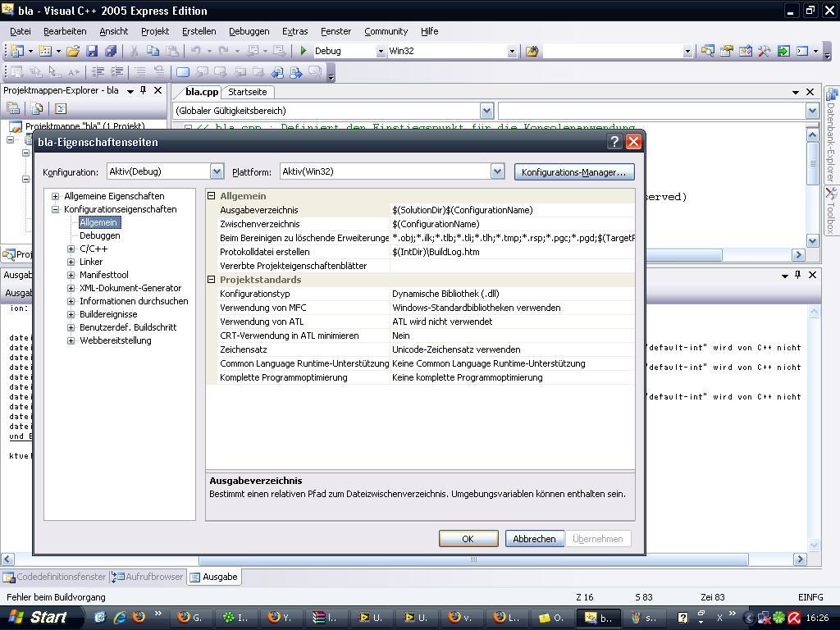This screenshot has width=840, height=630.
Task: Click the dialog's question mark help icon
Action: point(614,142)
